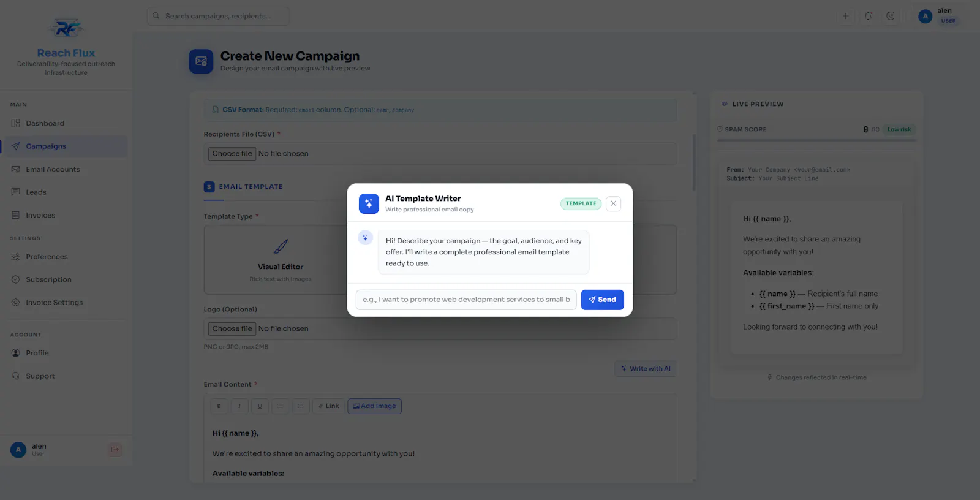Click the Reach Flux logo

click(x=66, y=28)
